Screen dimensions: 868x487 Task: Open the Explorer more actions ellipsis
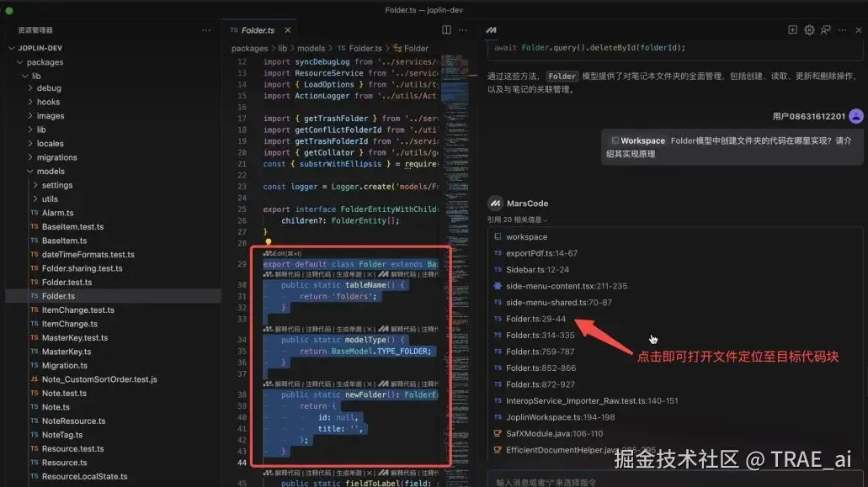(x=205, y=29)
